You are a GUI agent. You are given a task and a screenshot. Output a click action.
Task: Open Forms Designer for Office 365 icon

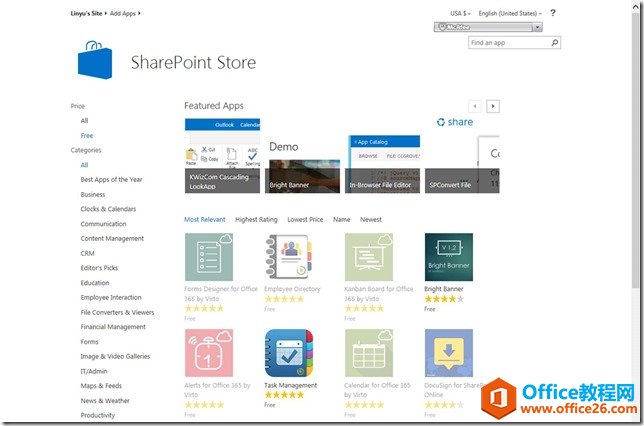coord(209,257)
